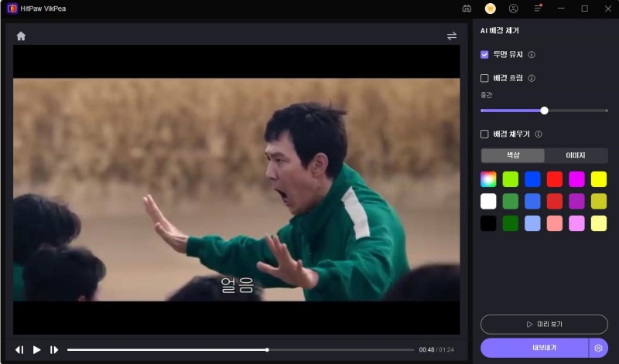Select the lime green color swatch
This screenshot has height=364, width=619.
(x=511, y=179)
